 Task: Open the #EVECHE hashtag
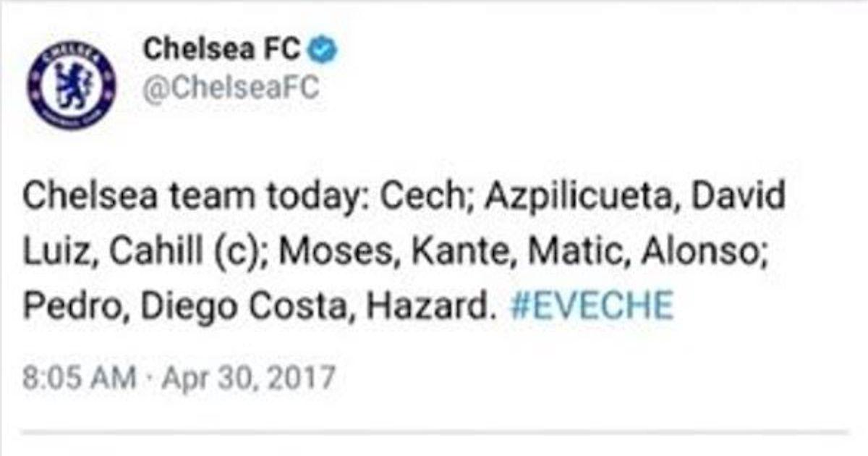(591, 307)
